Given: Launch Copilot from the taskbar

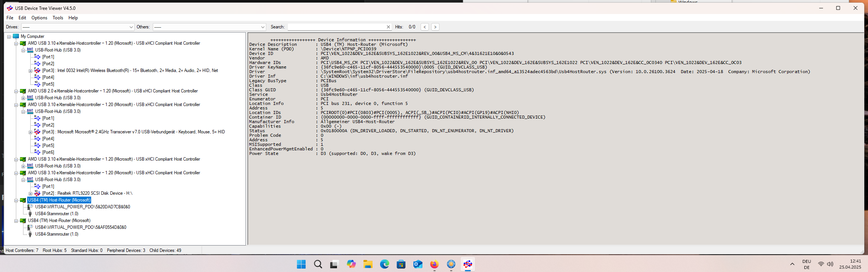Looking at the screenshot, I should (x=351, y=264).
